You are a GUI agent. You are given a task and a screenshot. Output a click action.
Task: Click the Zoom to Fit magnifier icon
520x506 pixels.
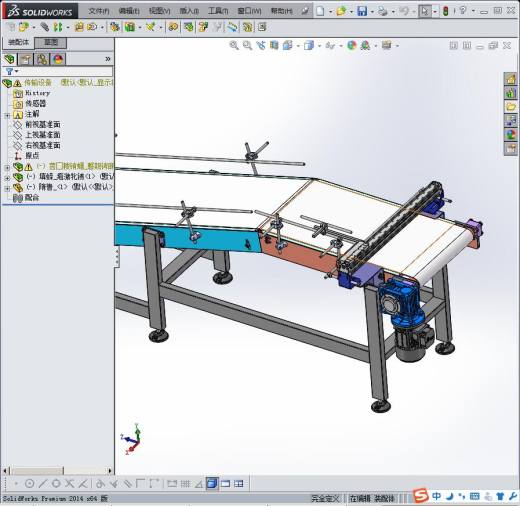pyautogui.click(x=234, y=45)
